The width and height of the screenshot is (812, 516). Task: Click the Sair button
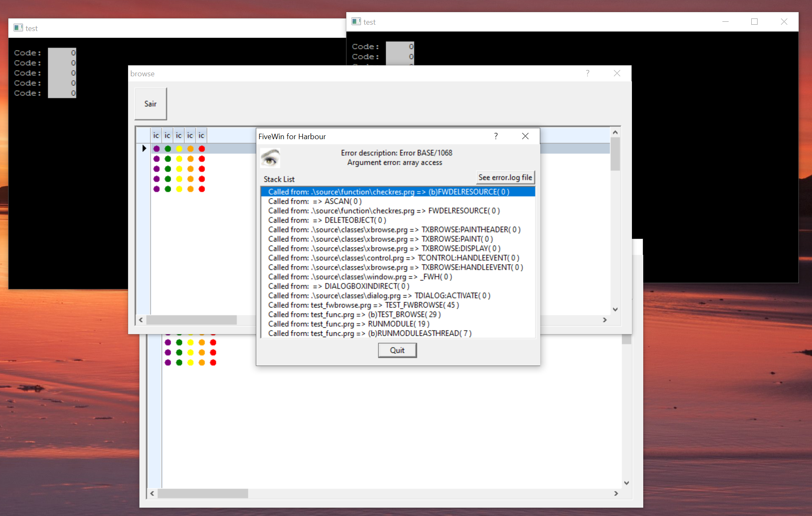coord(151,104)
